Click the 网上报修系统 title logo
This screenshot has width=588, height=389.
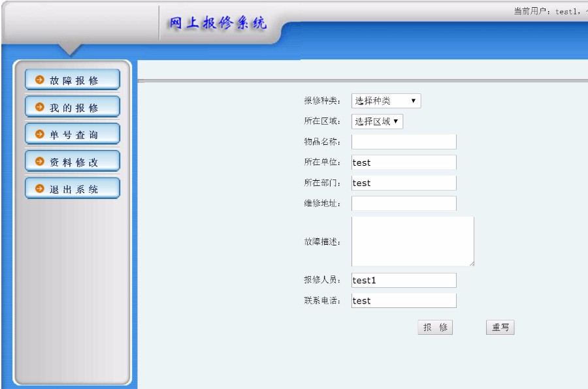pos(218,23)
